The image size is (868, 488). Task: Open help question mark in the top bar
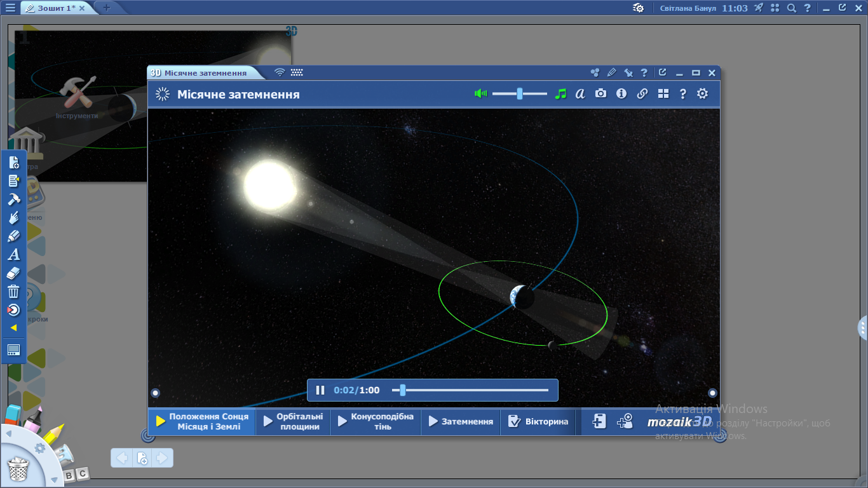click(807, 8)
